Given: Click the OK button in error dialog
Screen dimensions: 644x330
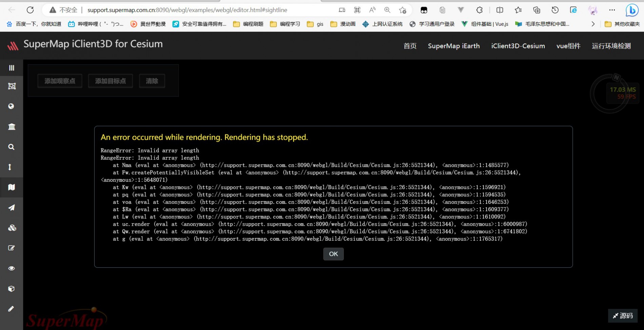Looking at the screenshot, I should click(x=333, y=254).
